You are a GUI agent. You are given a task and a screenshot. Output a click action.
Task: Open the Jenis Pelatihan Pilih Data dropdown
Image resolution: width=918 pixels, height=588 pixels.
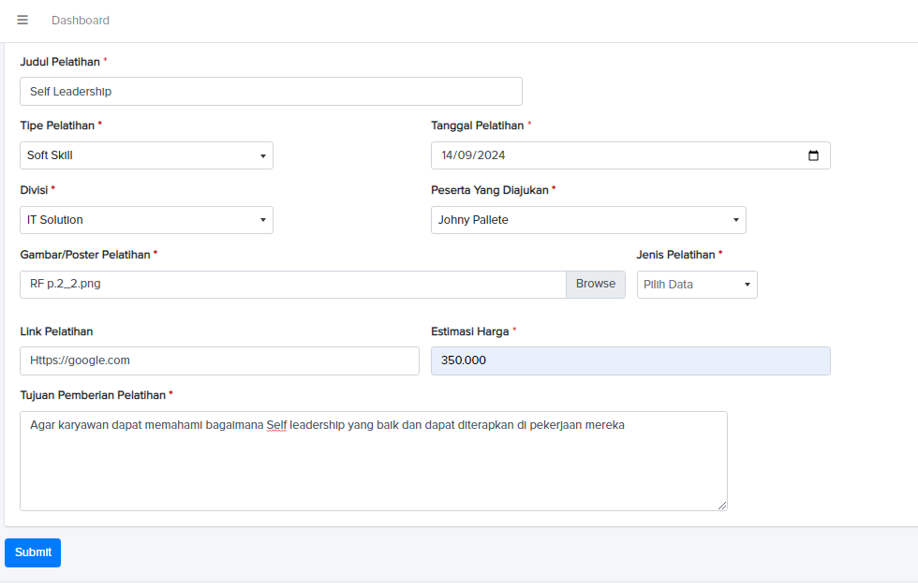(x=697, y=285)
